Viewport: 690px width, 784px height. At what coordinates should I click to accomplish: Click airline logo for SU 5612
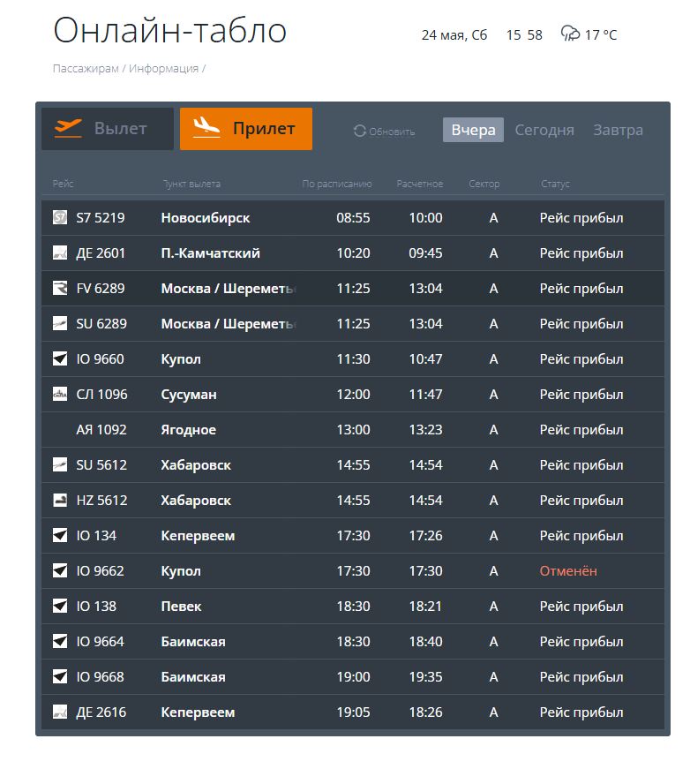click(60, 464)
